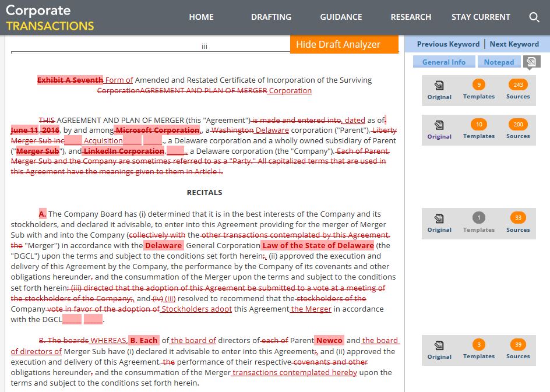Jump to Previous Keyword
The image size is (550, 392).
[x=448, y=44]
